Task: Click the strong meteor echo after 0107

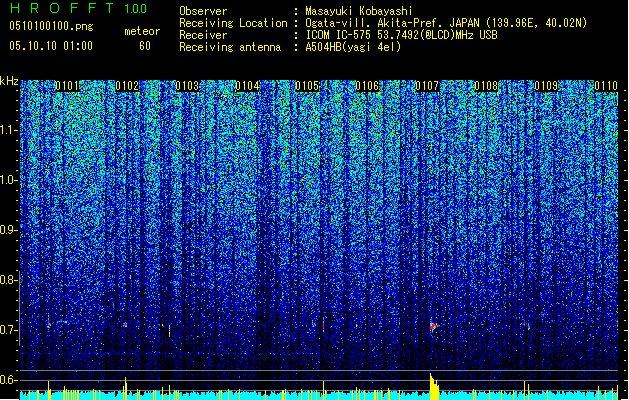Action: coord(434,326)
